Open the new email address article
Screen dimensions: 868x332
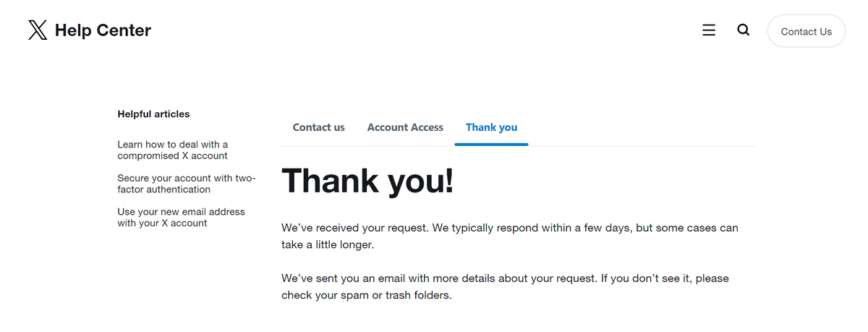point(181,217)
